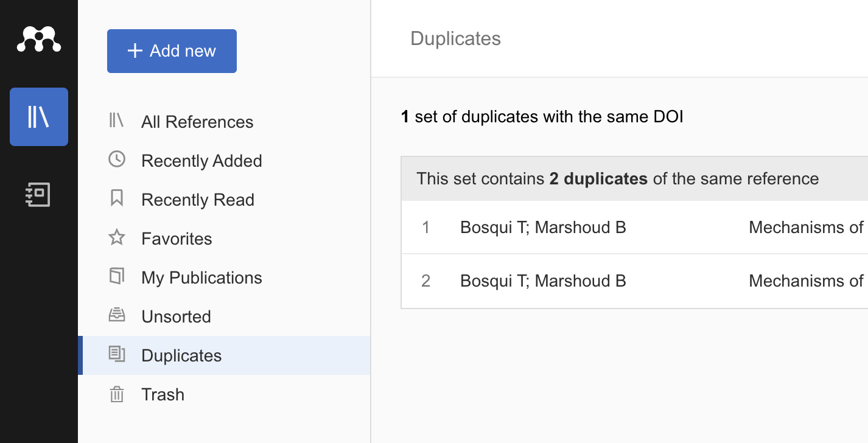The height and width of the screenshot is (443, 868).
Task: Select second Bosqui T; Marshoud B duplicate
Action: pyautogui.click(x=543, y=281)
